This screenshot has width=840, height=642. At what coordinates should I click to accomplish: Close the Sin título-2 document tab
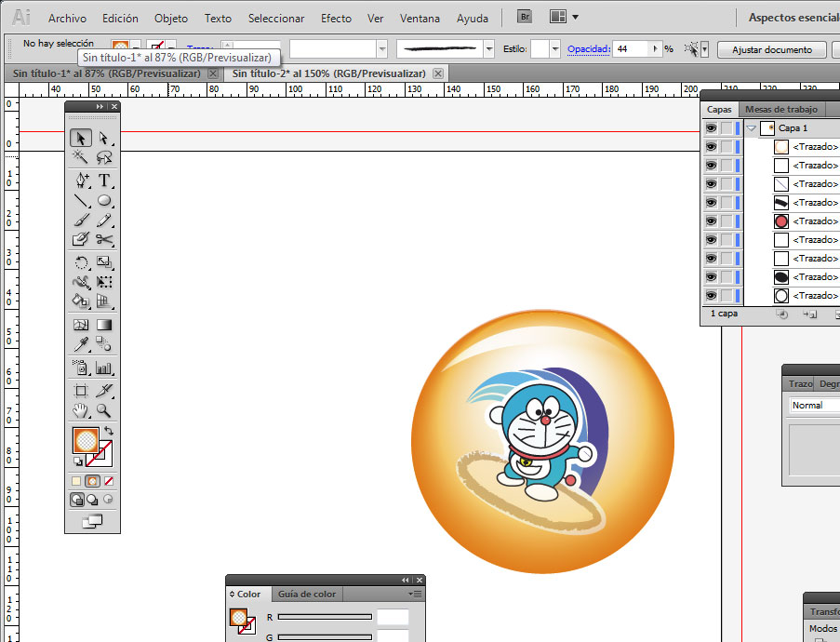click(x=438, y=74)
